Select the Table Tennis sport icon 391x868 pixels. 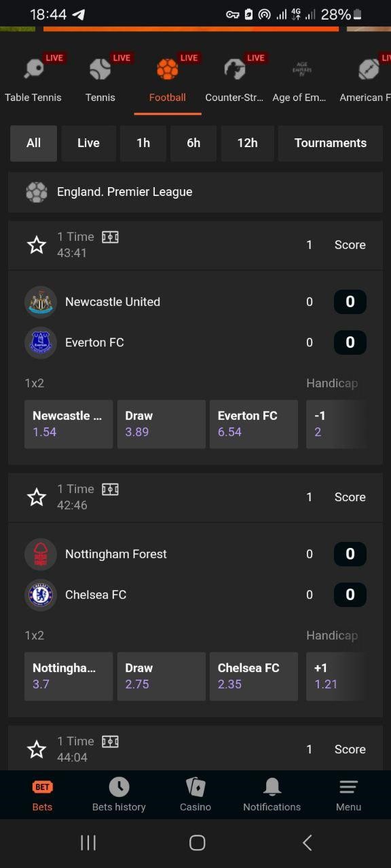33,69
